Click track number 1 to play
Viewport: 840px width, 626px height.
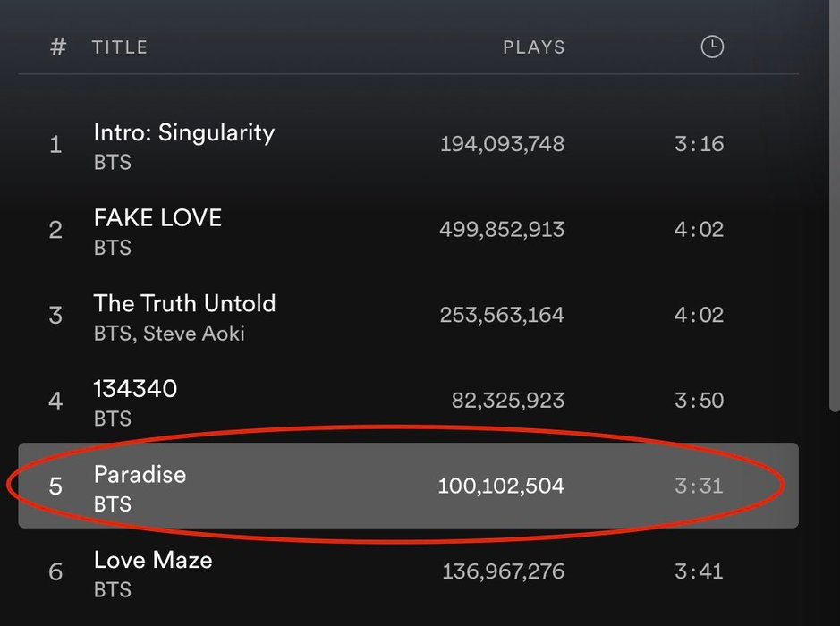55,144
